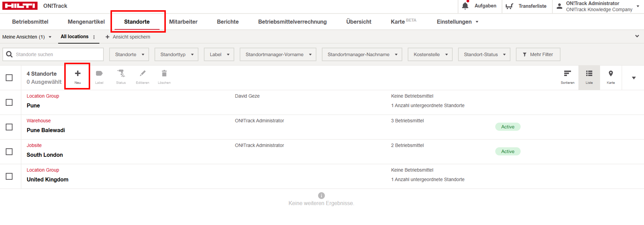This screenshot has width=644, height=225.
Task: Click the Jobsite type label
Action: pos(34,145)
